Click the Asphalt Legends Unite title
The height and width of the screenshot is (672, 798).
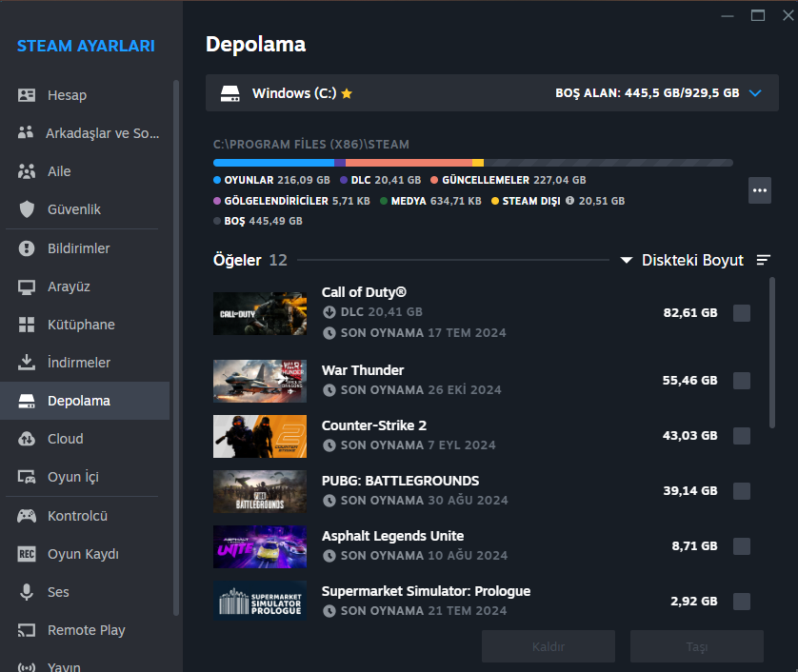pyautogui.click(x=393, y=536)
